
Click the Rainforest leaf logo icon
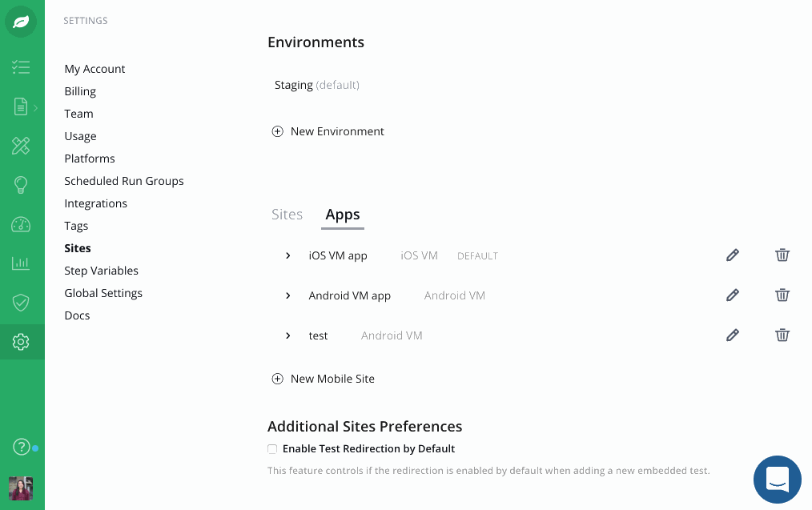pyautogui.click(x=21, y=22)
